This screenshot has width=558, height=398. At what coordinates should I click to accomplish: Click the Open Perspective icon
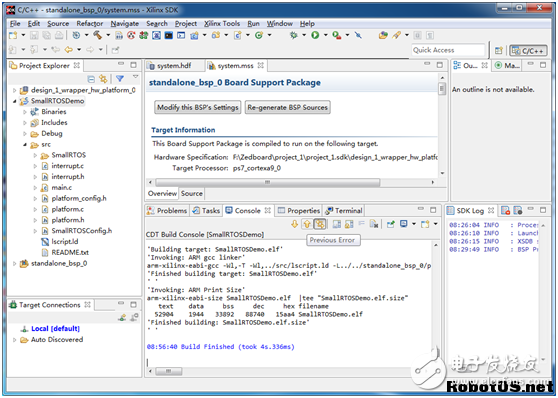[x=499, y=51]
